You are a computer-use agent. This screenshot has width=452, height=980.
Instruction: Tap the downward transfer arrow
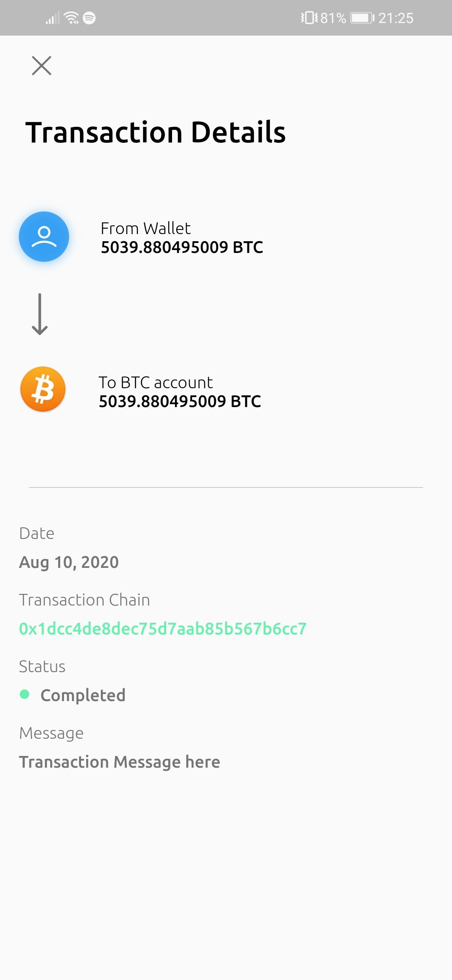[x=40, y=314]
